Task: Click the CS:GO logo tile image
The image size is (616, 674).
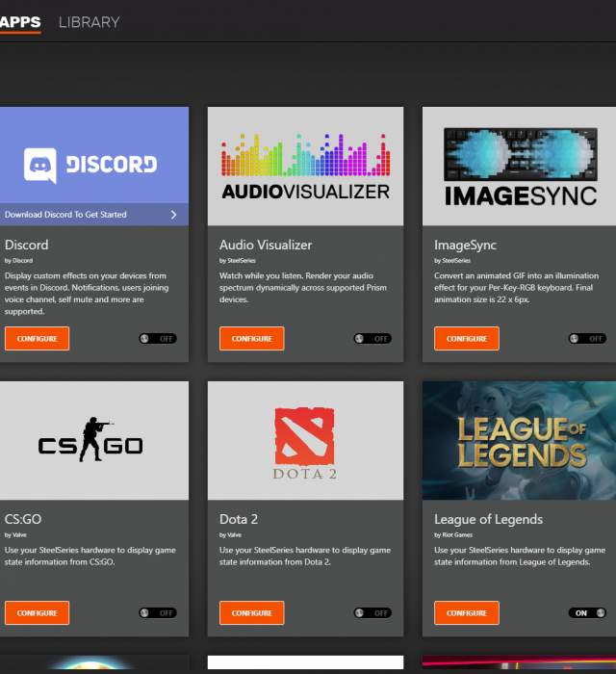Action: [93, 441]
